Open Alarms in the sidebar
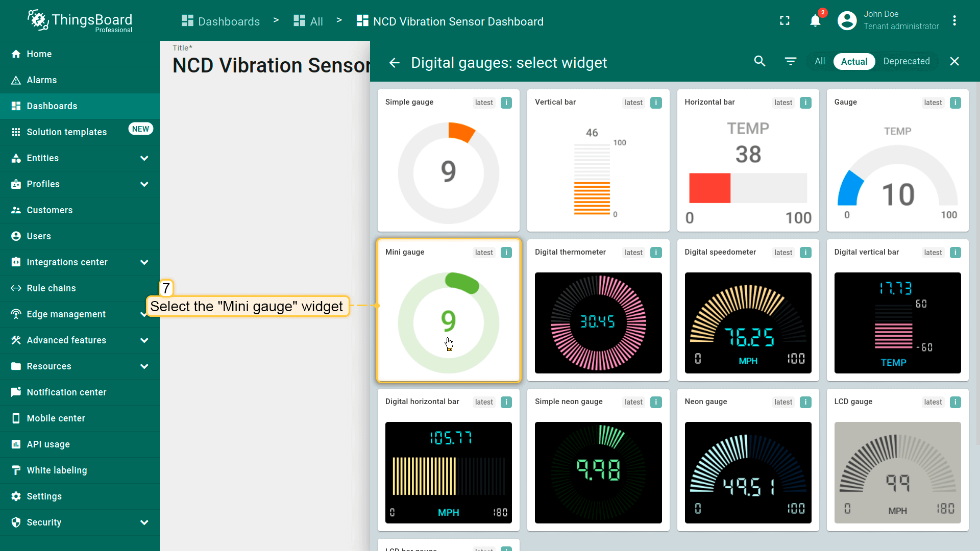Screen dimensions: 980x551 click(x=42, y=80)
